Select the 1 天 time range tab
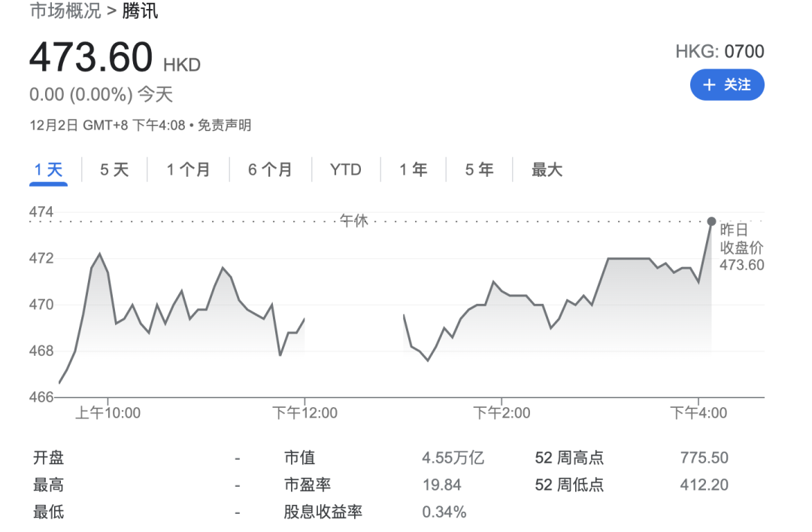The image size is (812, 532). point(48,170)
